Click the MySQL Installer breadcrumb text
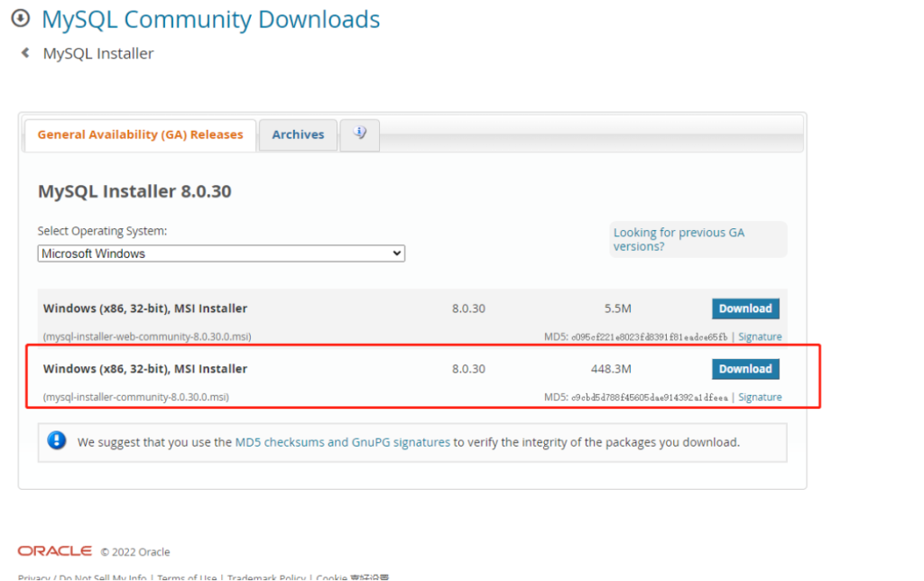 (x=97, y=53)
